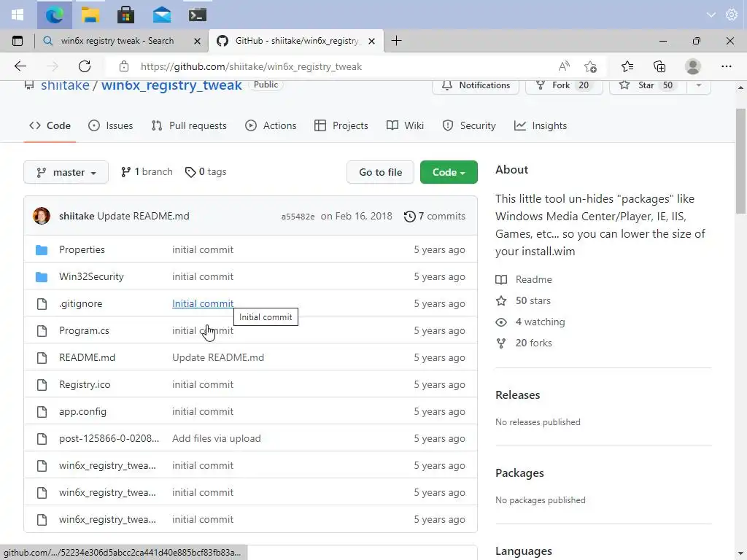
Task: Open the a55482e commit hash
Action: pyautogui.click(x=298, y=217)
